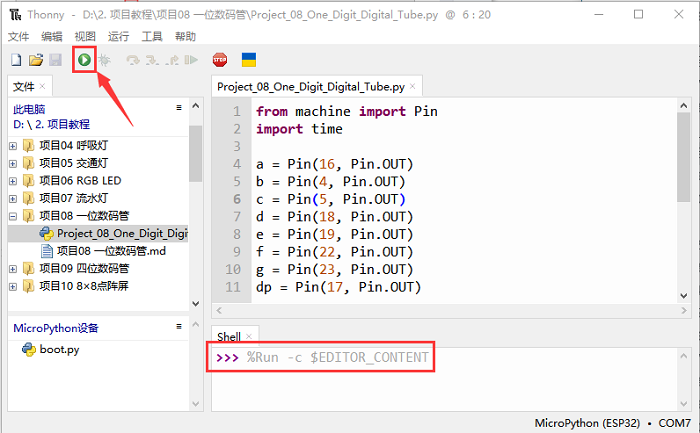
Task: Open boot.py in MicroPython device panel
Action: coord(59,350)
